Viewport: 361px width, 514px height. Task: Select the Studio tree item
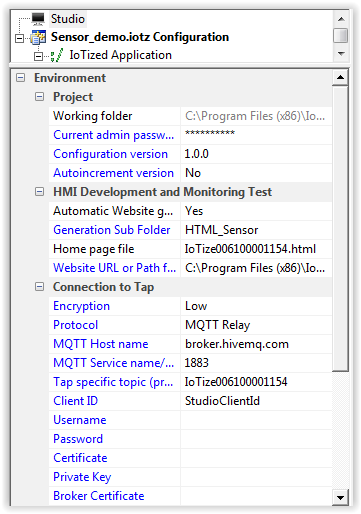(68, 19)
